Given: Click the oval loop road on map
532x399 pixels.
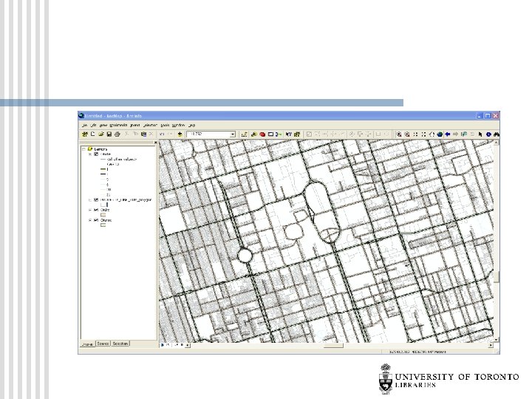Looking at the screenshot, I should 321,212.
